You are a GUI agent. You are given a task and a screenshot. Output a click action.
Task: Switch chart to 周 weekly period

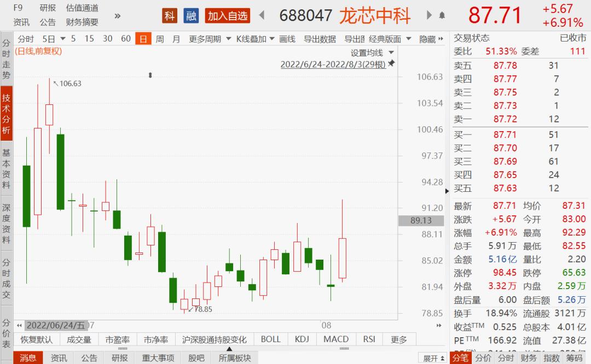pos(160,39)
